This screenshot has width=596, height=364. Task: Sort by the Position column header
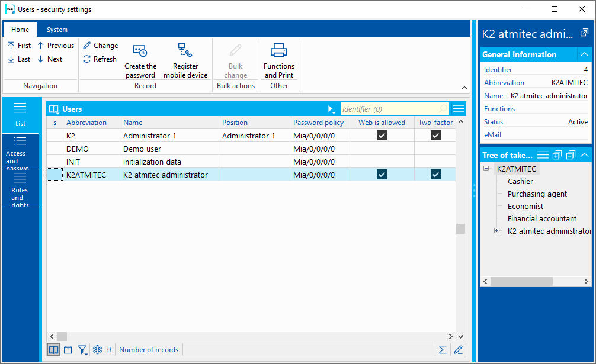coord(254,123)
